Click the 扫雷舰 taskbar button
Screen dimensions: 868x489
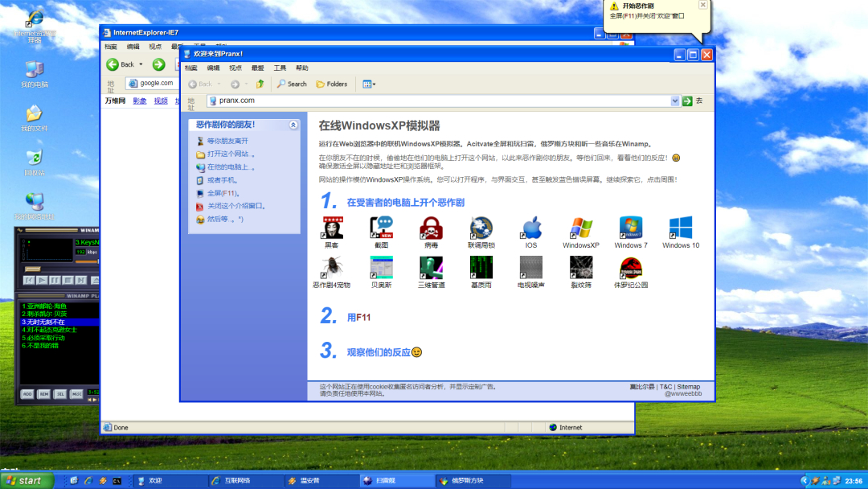tap(396, 481)
